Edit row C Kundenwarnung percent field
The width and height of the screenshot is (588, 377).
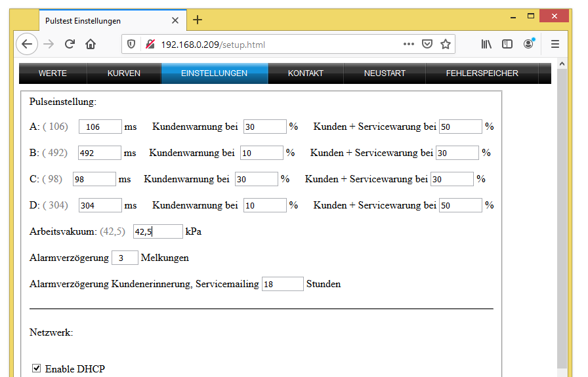click(257, 179)
